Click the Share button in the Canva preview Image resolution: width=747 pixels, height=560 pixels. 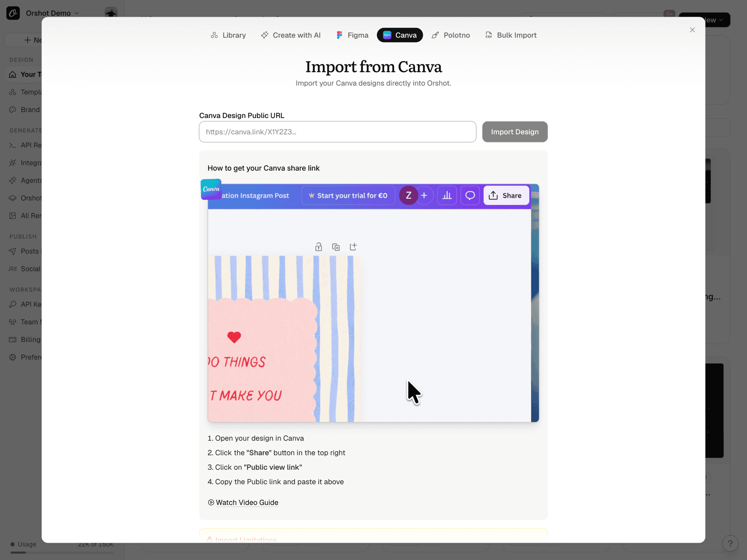pyautogui.click(x=506, y=196)
